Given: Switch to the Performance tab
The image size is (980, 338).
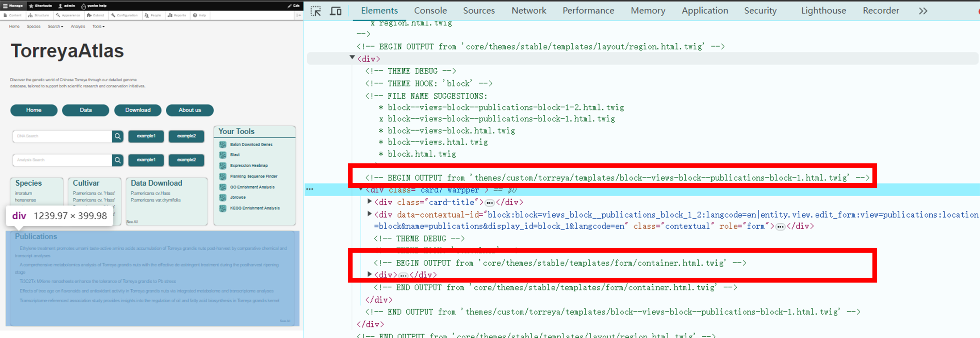Looking at the screenshot, I should coord(588,11).
